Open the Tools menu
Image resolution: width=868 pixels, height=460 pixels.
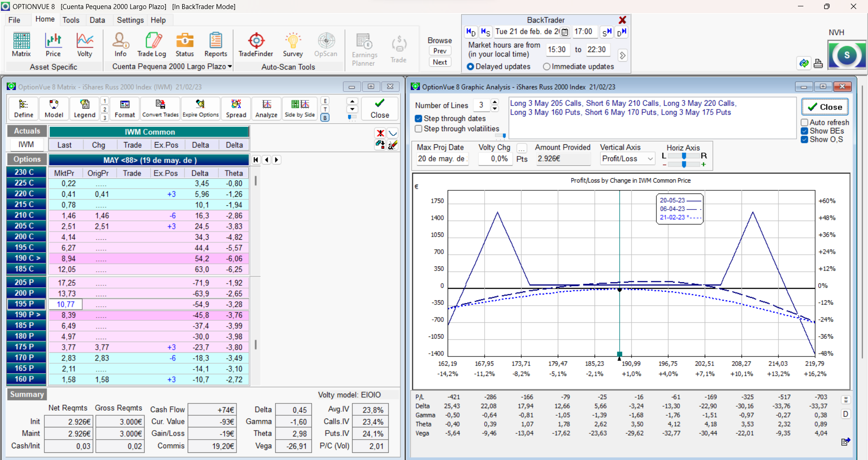point(71,20)
